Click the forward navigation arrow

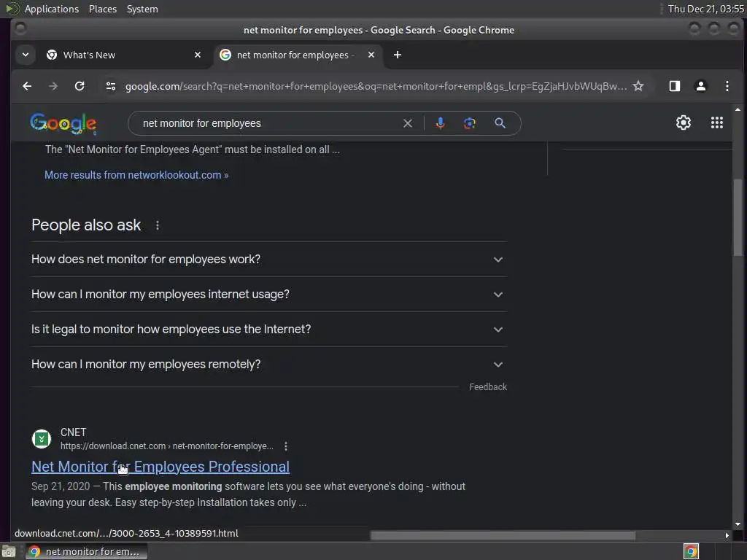pyautogui.click(x=53, y=86)
